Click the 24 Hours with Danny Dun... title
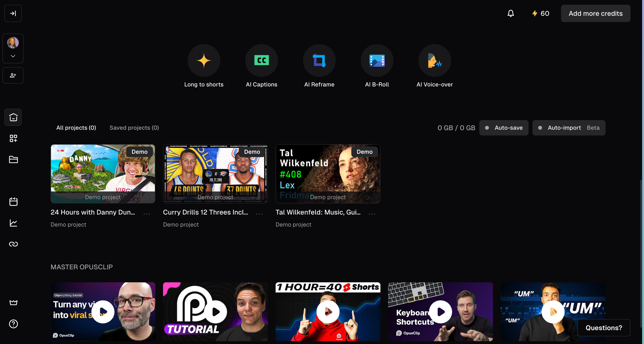 pos(93,212)
